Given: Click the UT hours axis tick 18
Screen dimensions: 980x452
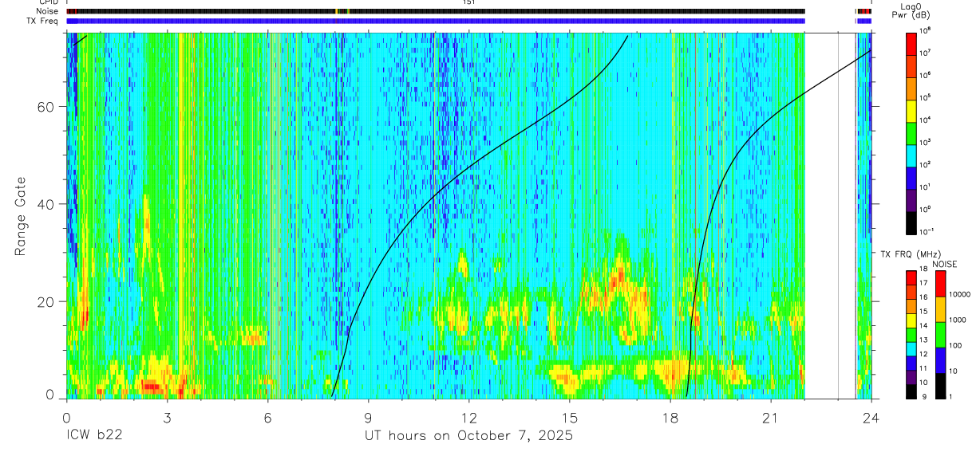Looking at the screenshot, I should tap(670, 419).
